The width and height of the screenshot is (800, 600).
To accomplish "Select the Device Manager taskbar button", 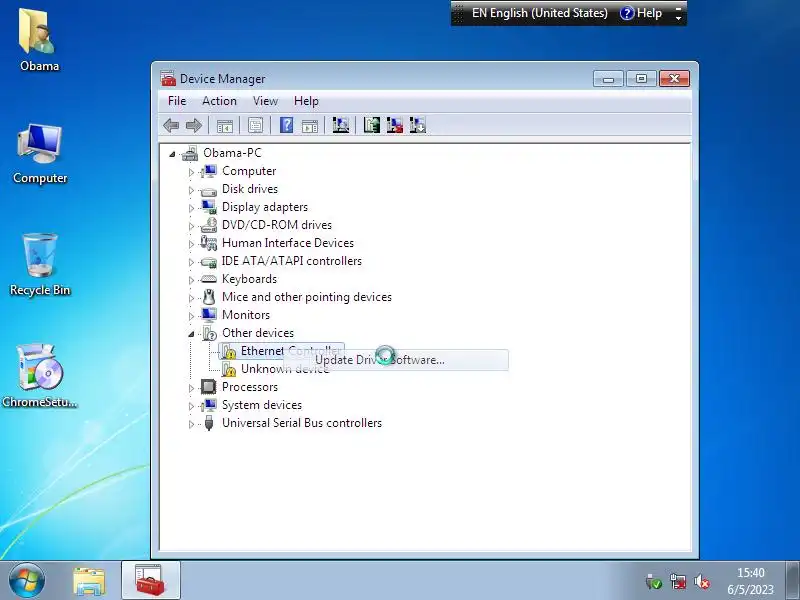I will (151, 581).
